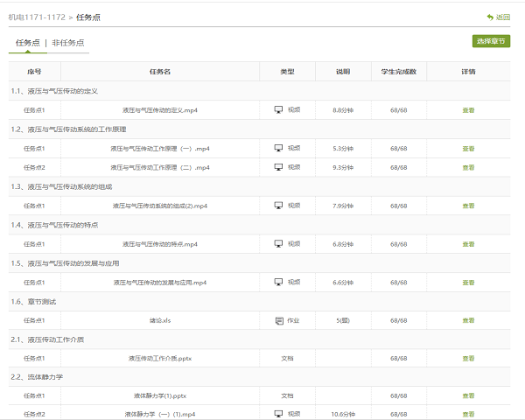Click 序号 column header
Screen dimensions: 525x420
click(x=34, y=72)
